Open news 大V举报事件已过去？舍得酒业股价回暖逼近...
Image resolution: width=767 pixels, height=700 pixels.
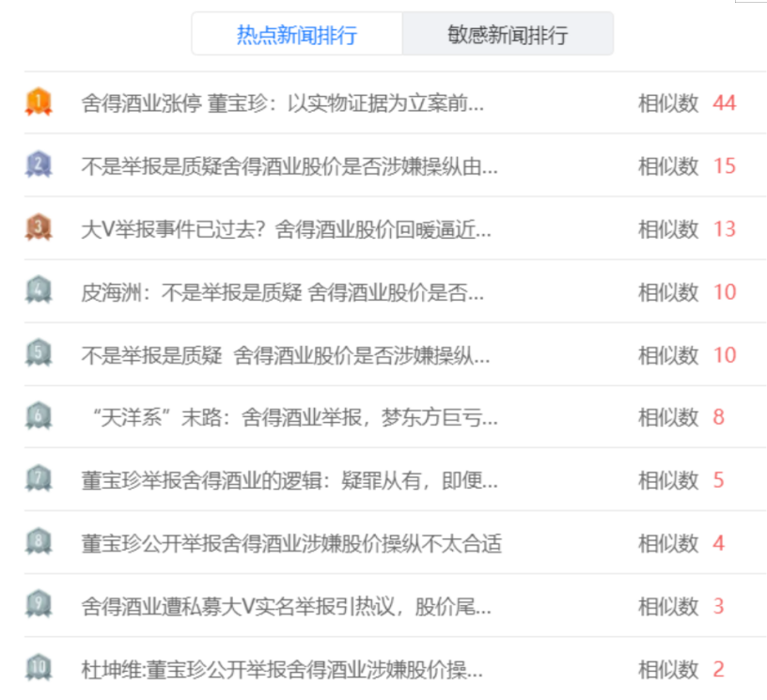pos(286,229)
